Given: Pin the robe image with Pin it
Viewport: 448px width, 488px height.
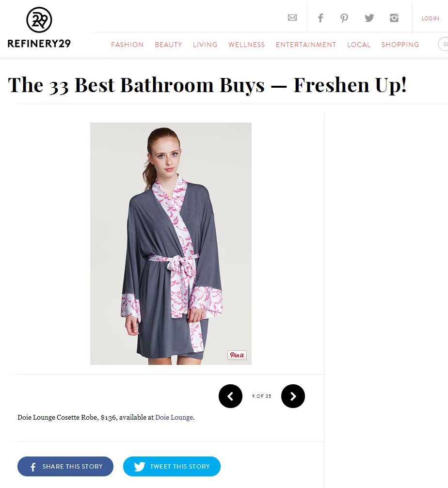Looking at the screenshot, I should coord(237,355).
